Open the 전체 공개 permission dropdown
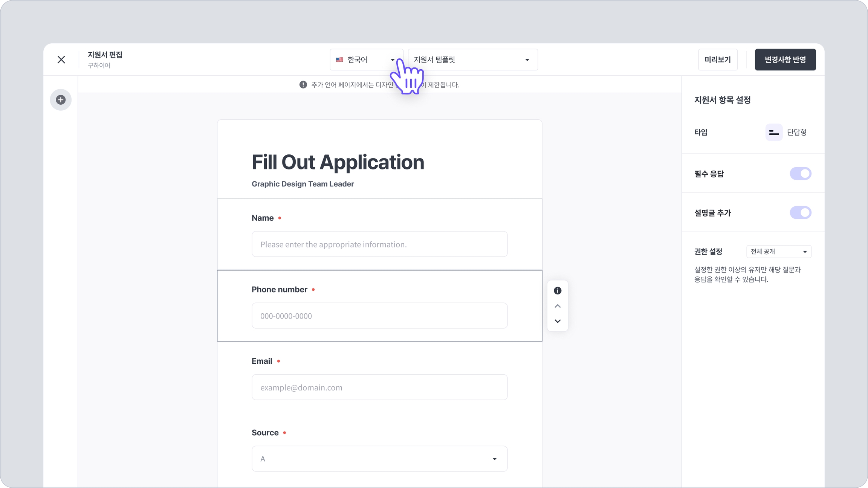Screen dimensions: 868x488 pos(778,252)
